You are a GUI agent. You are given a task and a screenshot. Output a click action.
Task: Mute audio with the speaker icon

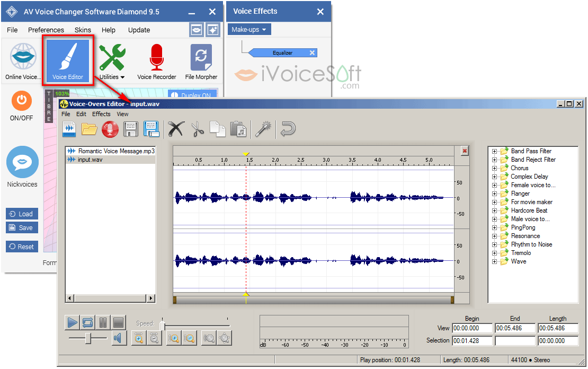click(x=118, y=338)
